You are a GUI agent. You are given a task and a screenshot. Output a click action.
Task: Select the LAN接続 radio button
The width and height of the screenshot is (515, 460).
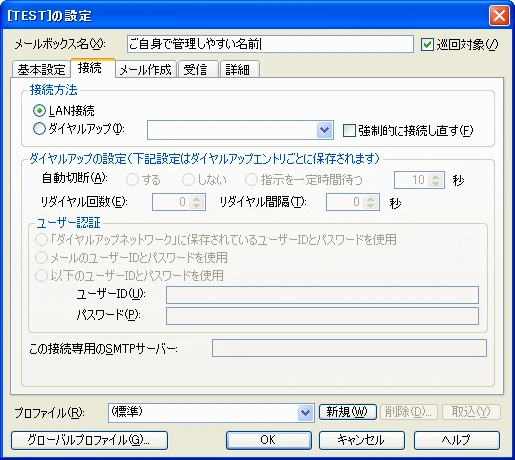pyautogui.click(x=39, y=111)
